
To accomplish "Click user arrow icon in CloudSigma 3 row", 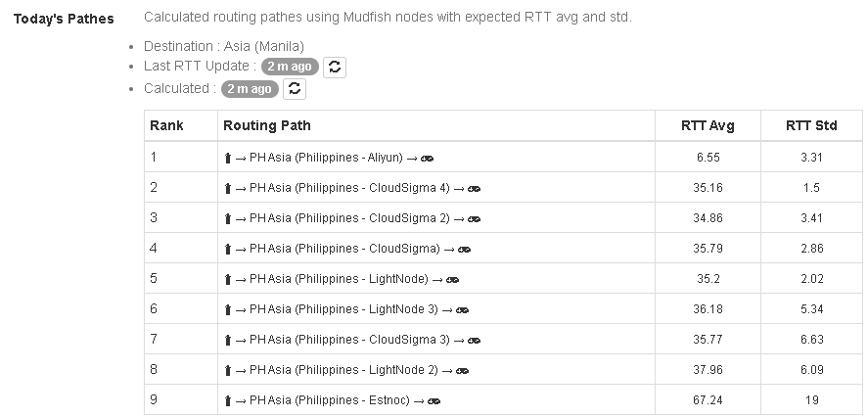I will (x=227, y=340).
